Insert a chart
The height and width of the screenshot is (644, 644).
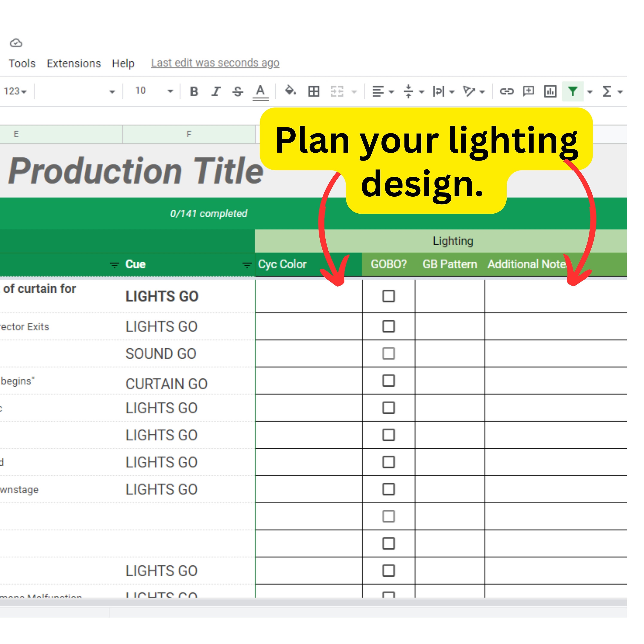coord(550,91)
